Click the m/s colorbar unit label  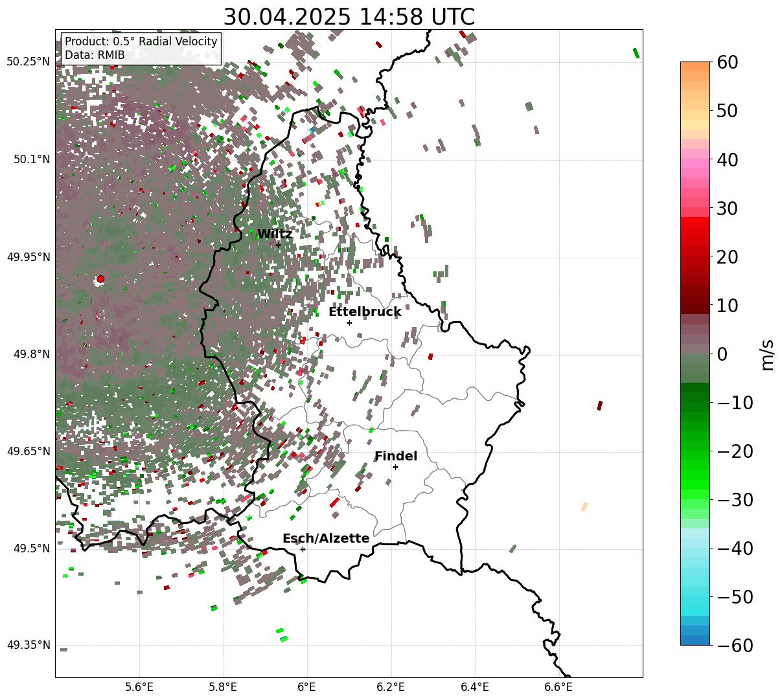767,354
